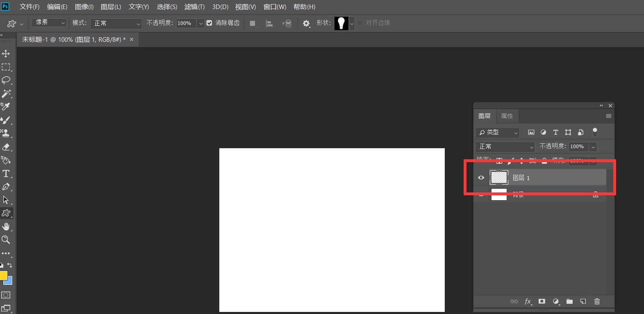Toggle the shape layers filter icon
The image size is (644, 314).
tap(568, 132)
